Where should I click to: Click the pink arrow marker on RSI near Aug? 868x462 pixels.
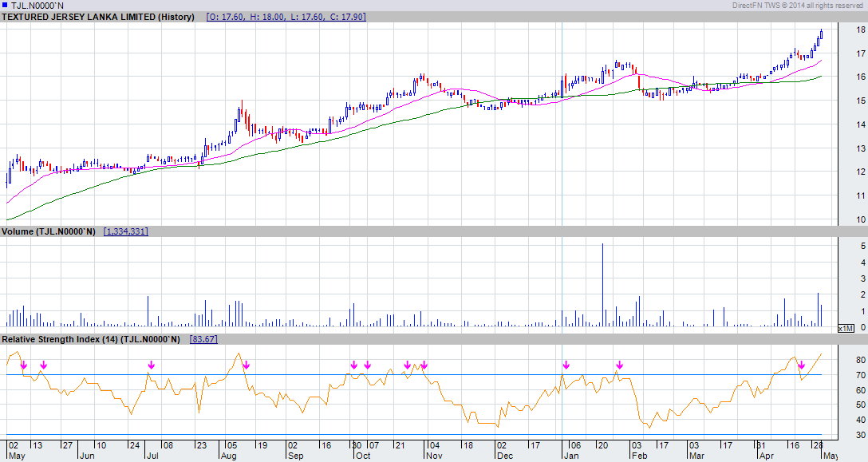[247, 365]
